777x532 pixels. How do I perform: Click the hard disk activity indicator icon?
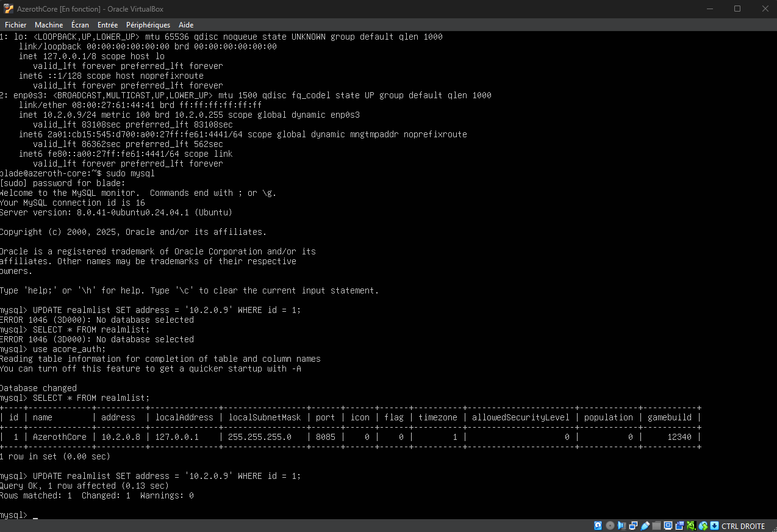click(x=598, y=525)
